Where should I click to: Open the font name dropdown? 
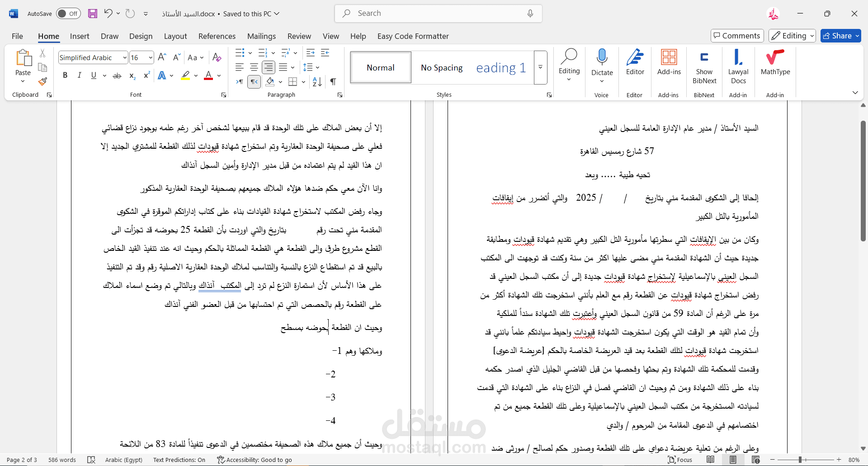125,58
